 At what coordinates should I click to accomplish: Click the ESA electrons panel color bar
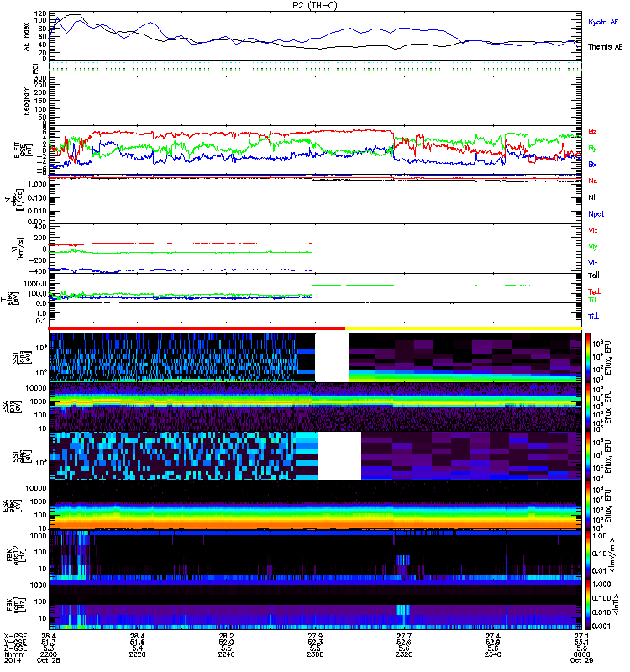tap(588, 506)
